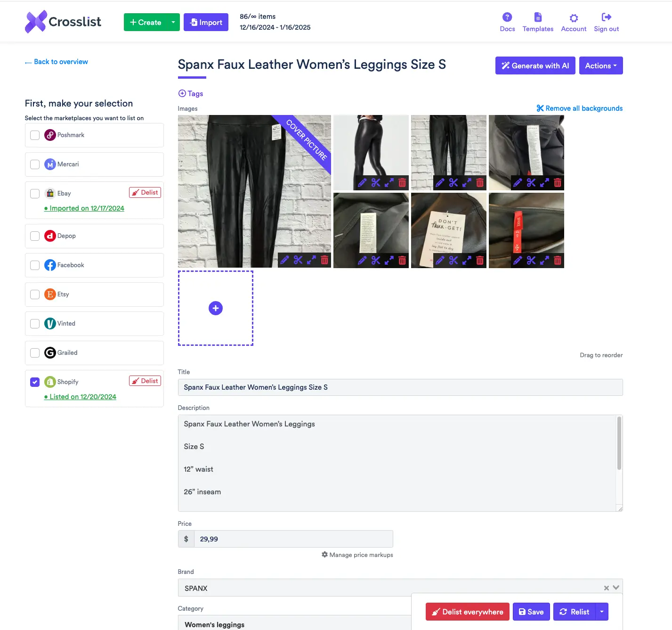Select the cover picture thumbnail

tap(254, 191)
